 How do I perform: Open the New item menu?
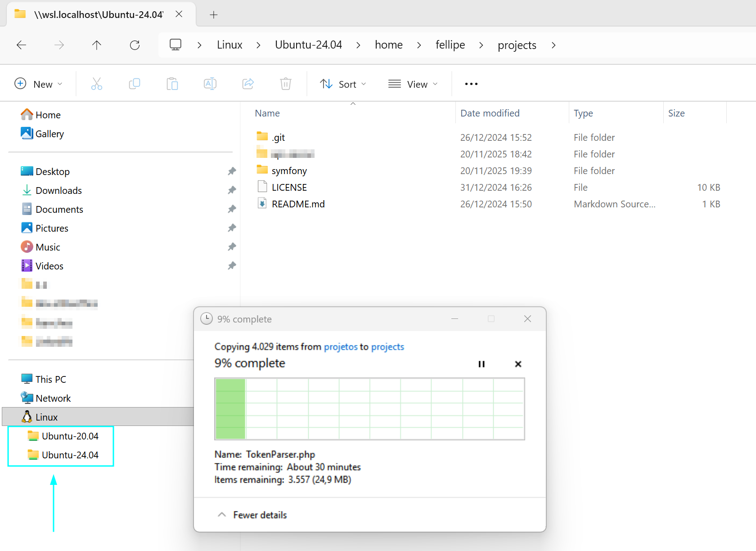point(39,84)
